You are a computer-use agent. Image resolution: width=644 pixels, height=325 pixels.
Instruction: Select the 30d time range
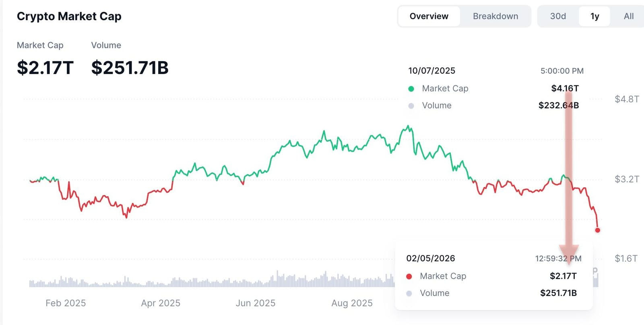pos(558,17)
